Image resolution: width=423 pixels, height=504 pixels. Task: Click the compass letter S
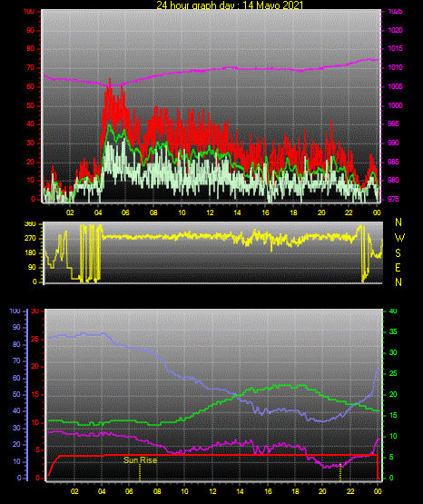(x=398, y=253)
